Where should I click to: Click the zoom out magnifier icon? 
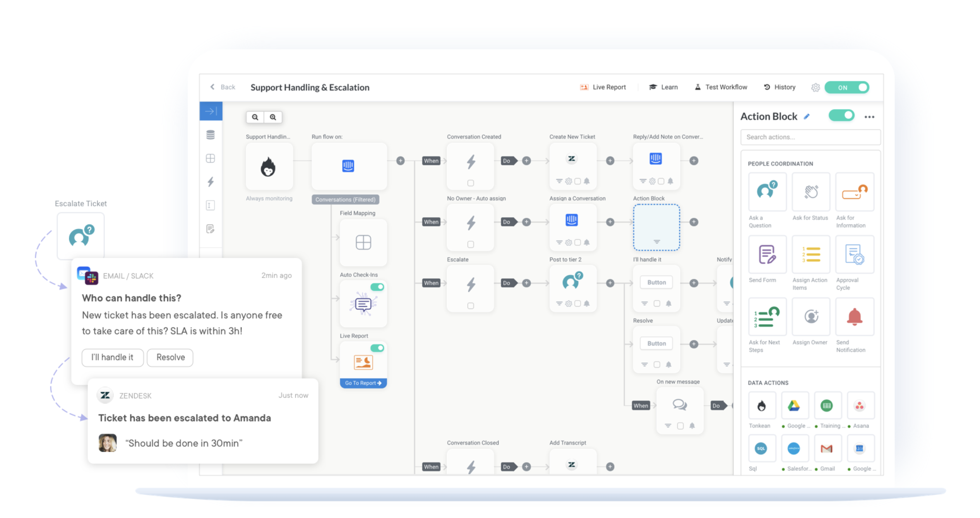[x=255, y=117]
